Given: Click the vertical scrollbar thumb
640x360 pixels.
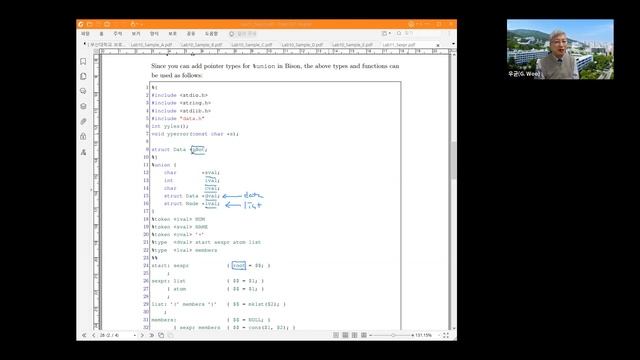Looking at the screenshot, I should [453, 160].
